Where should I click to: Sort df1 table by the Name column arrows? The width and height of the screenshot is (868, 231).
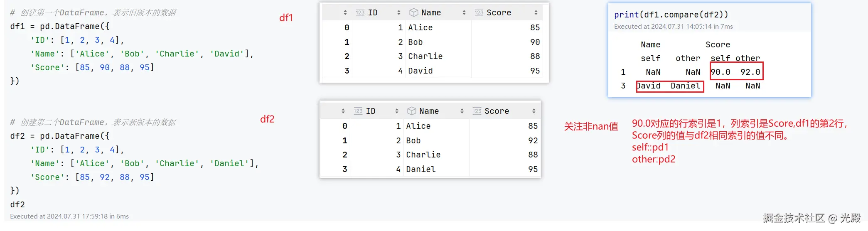click(x=464, y=13)
